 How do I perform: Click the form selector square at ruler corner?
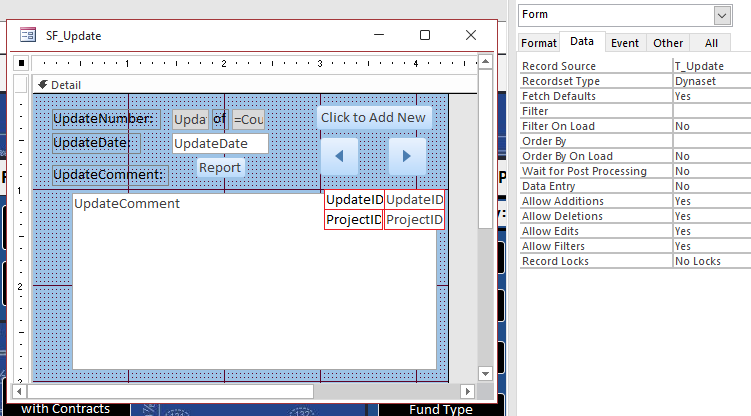tap(22, 63)
